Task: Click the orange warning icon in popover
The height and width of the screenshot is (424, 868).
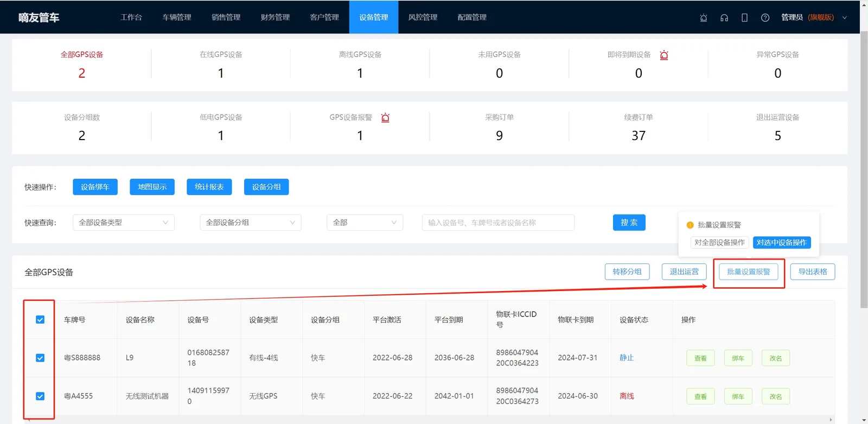Action: click(x=690, y=225)
